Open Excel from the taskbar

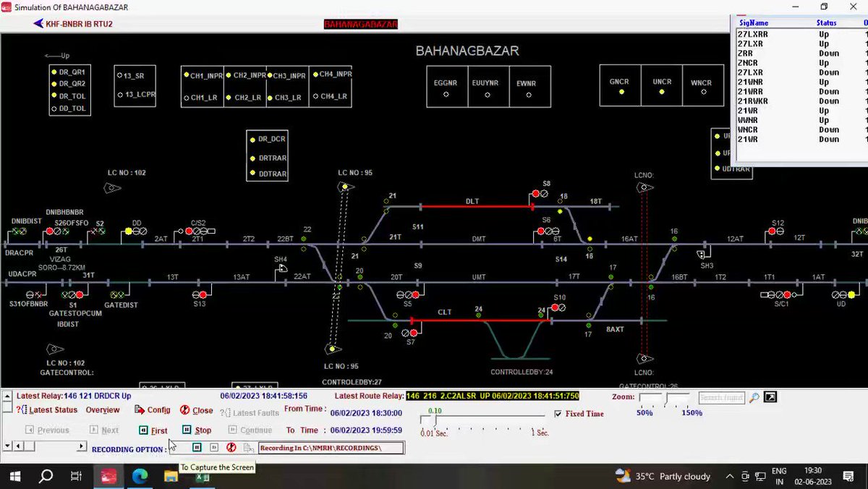(x=202, y=476)
